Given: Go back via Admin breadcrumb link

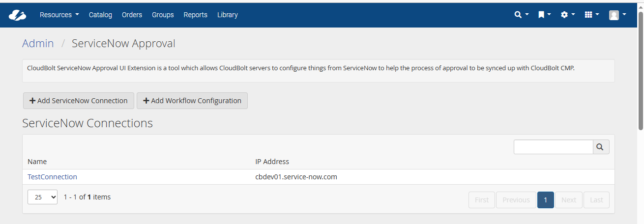Looking at the screenshot, I should click(x=38, y=43).
